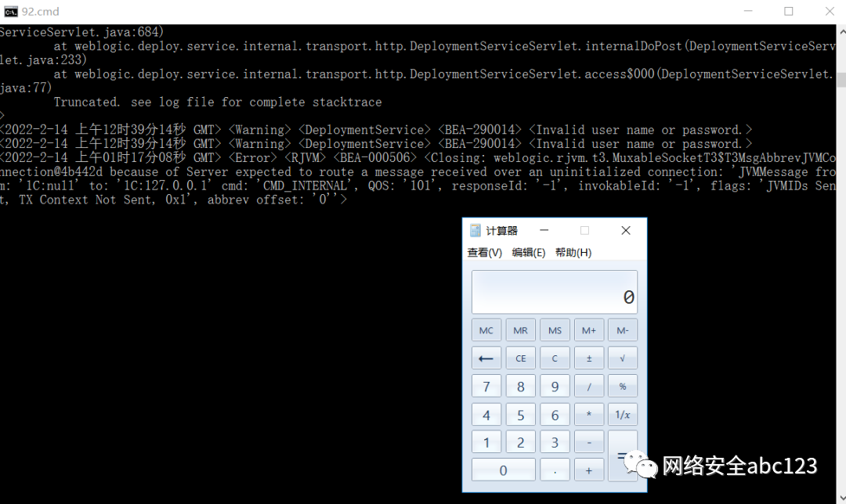Click the calculator app icon in title
Viewport: 846px width, 504px height.
coord(475,231)
